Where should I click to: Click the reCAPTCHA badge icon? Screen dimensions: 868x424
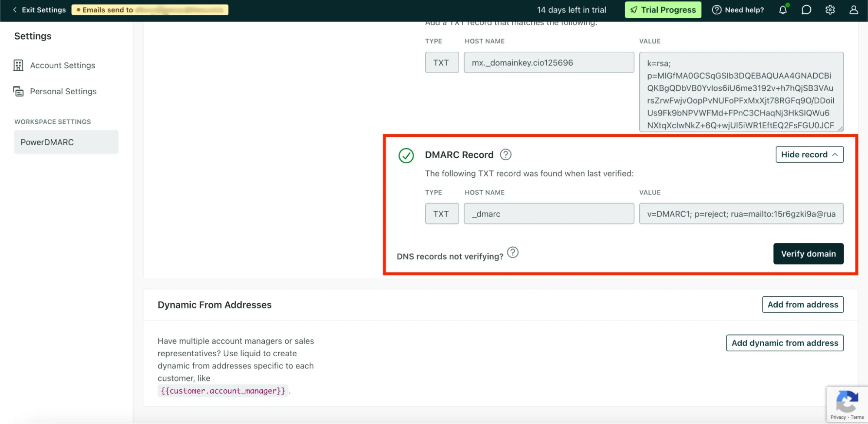coord(847,401)
